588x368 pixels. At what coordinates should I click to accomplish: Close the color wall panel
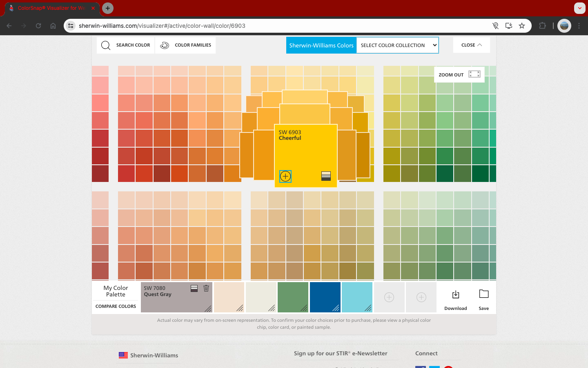472,45
